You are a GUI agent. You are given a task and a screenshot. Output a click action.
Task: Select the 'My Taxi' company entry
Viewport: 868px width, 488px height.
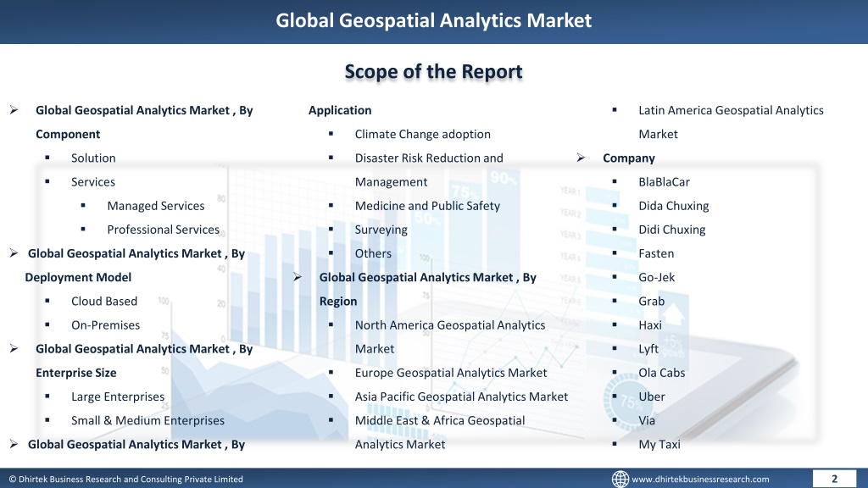pyautogui.click(x=659, y=444)
